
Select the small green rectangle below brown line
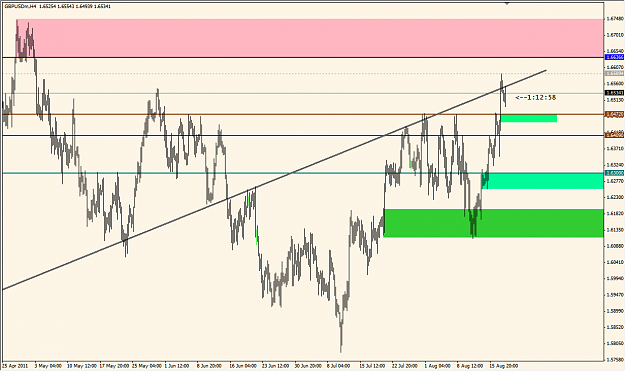click(x=529, y=118)
